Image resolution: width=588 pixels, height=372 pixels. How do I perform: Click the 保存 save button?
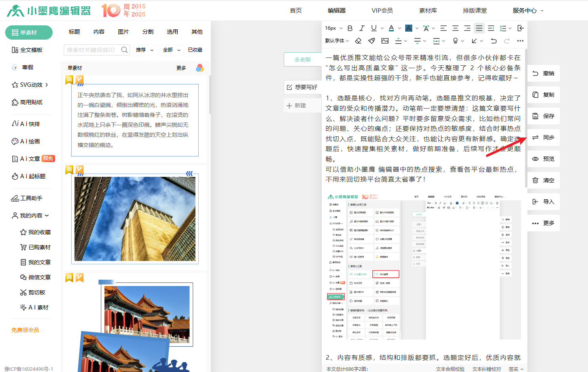pyautogui.click(x=544, y=116)
